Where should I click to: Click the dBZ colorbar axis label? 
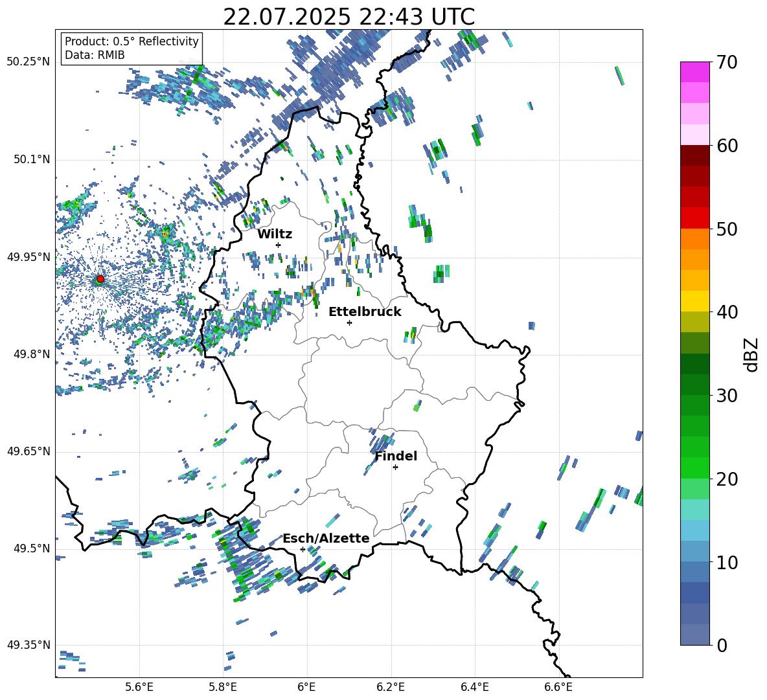coord(752,354)
